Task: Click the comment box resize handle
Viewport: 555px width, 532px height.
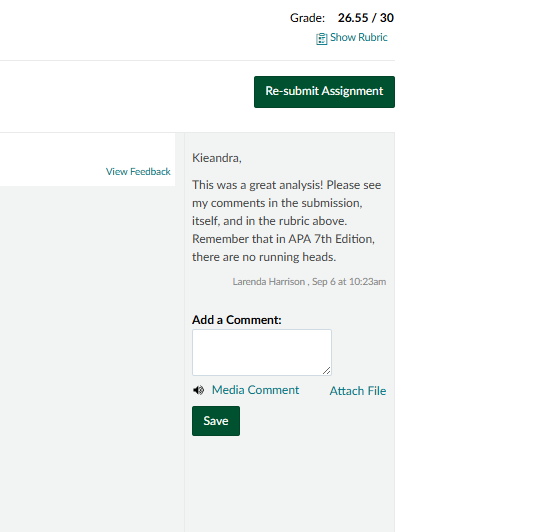Action: [x=326, y=371]
